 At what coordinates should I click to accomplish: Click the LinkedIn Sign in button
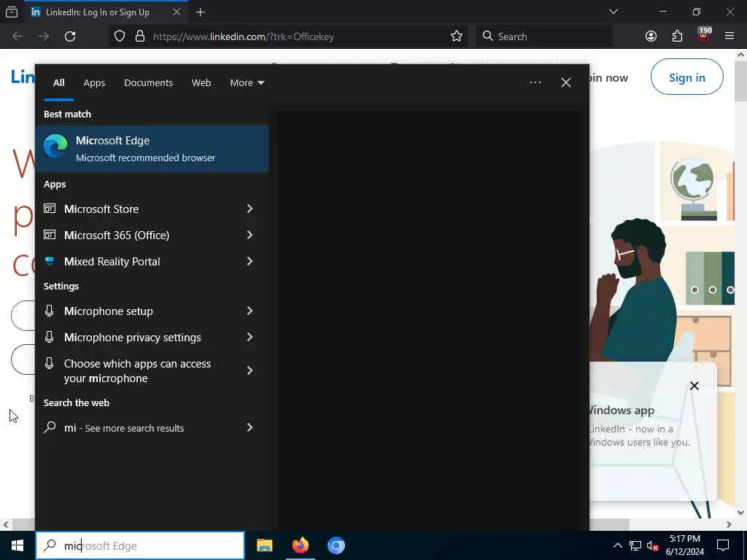point(686,77)
